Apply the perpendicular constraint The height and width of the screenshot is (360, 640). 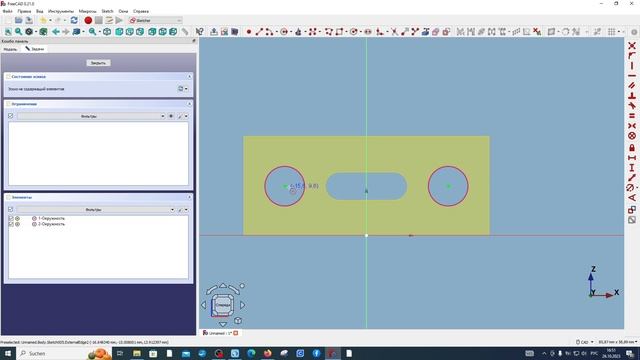click(632, 96)
